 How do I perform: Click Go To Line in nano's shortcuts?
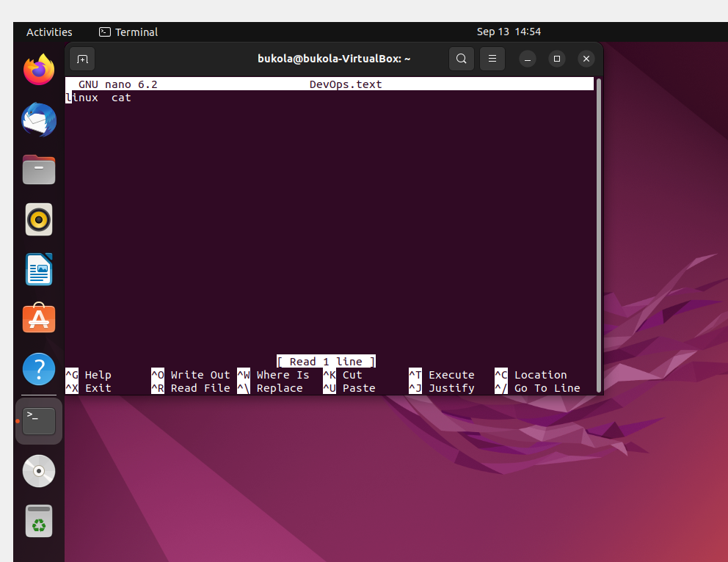click(544, 388)
